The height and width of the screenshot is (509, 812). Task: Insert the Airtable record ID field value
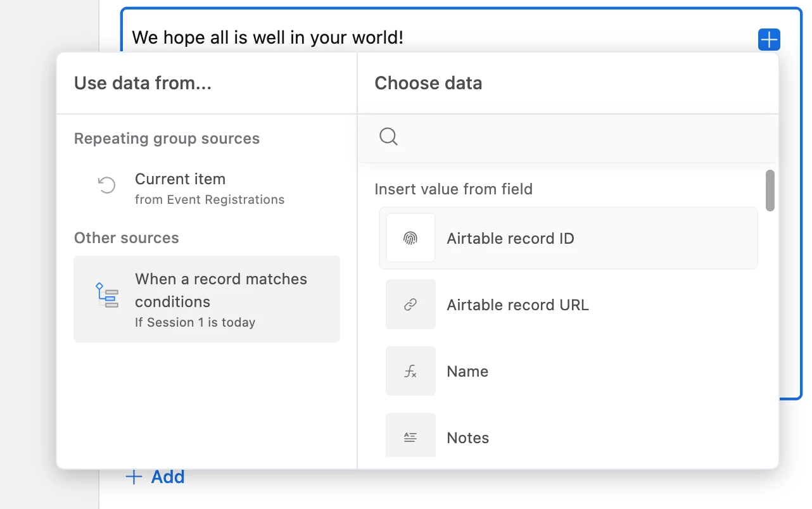click(510, 239)
